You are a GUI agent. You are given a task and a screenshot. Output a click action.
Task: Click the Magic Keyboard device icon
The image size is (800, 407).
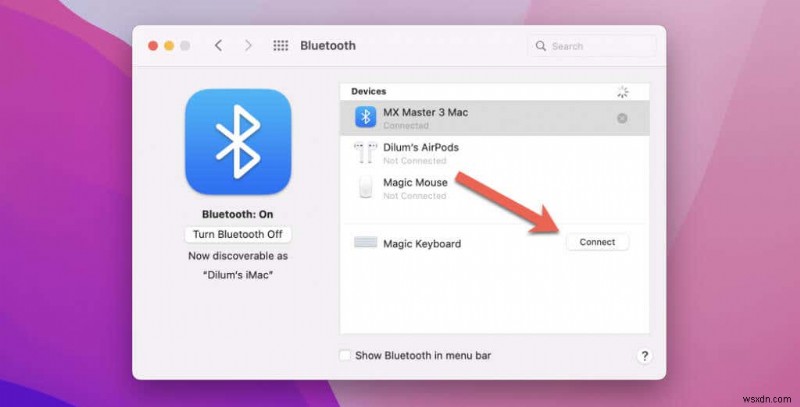366,243
